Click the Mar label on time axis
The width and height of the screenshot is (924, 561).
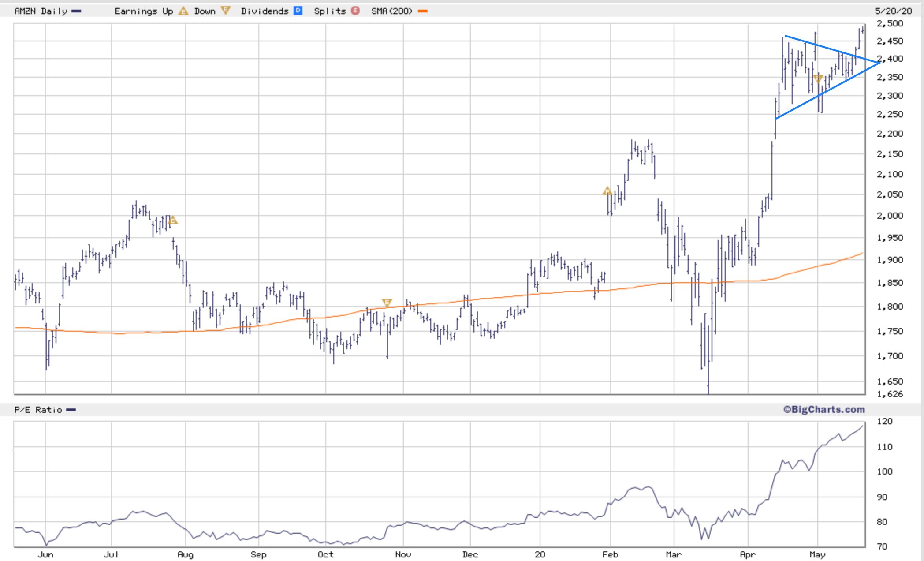click(x=673, y=554)
